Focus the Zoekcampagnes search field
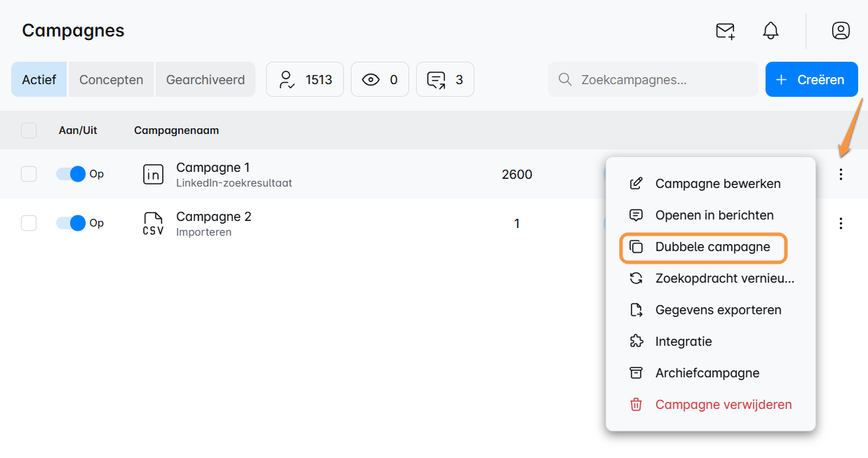This screenshot has height=458, width=868. (x=660, y=79)
